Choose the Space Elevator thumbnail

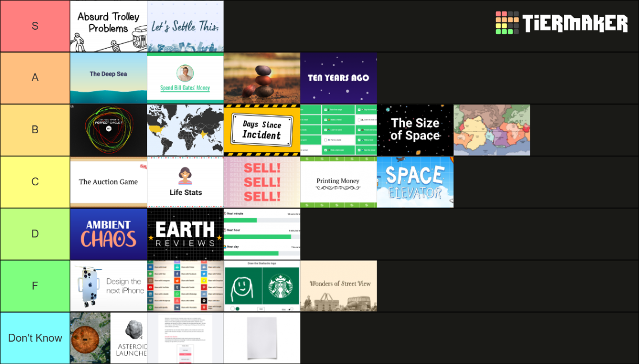pos(415,182)
